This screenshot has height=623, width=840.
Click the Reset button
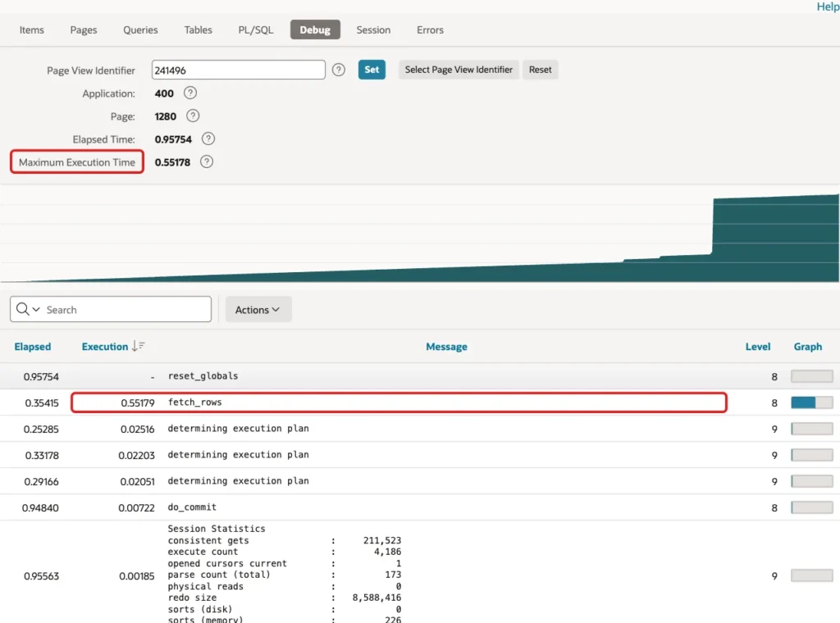(x=540, y=70)
